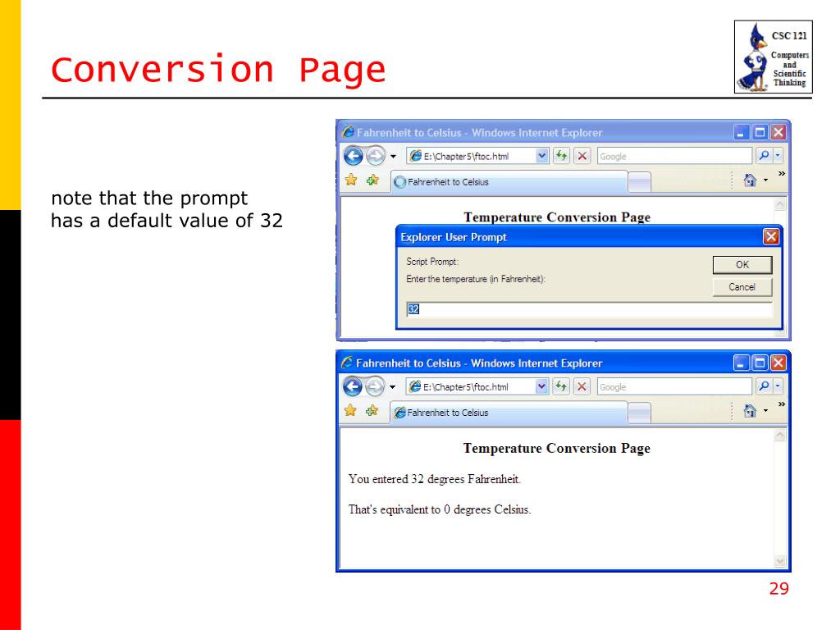Screen dimensions: 840x630
Task: Close the bottom Internet Explorer window
Action: (778, 363)
